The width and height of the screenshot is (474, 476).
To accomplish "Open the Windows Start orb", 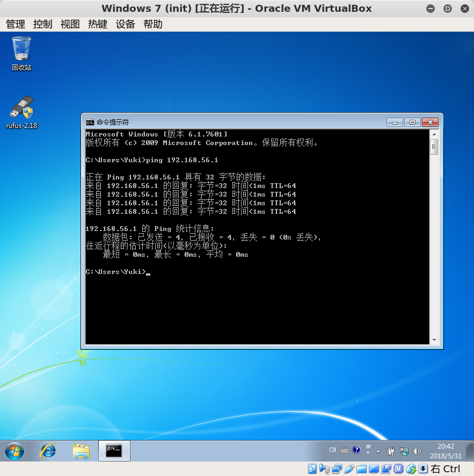I will point(14,451).
